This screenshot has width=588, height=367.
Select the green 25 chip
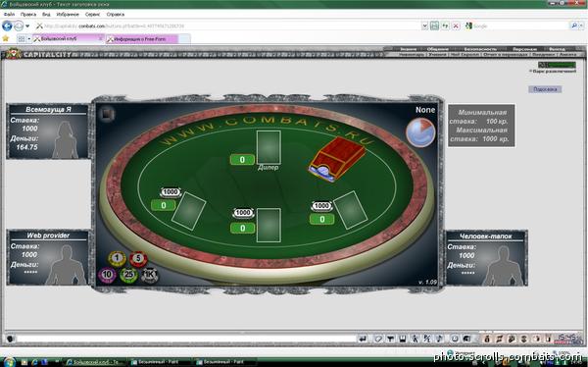pyautogui.click(x=128, y=275)
